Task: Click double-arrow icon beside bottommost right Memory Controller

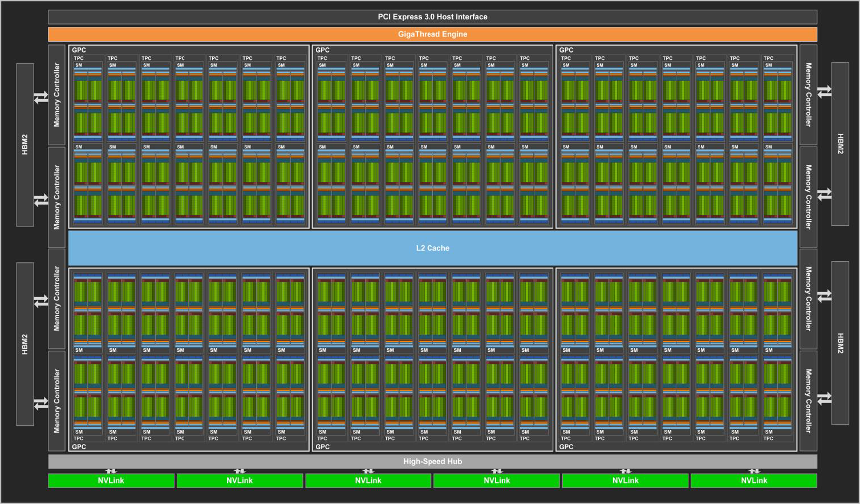Action: tap(824, 399)
